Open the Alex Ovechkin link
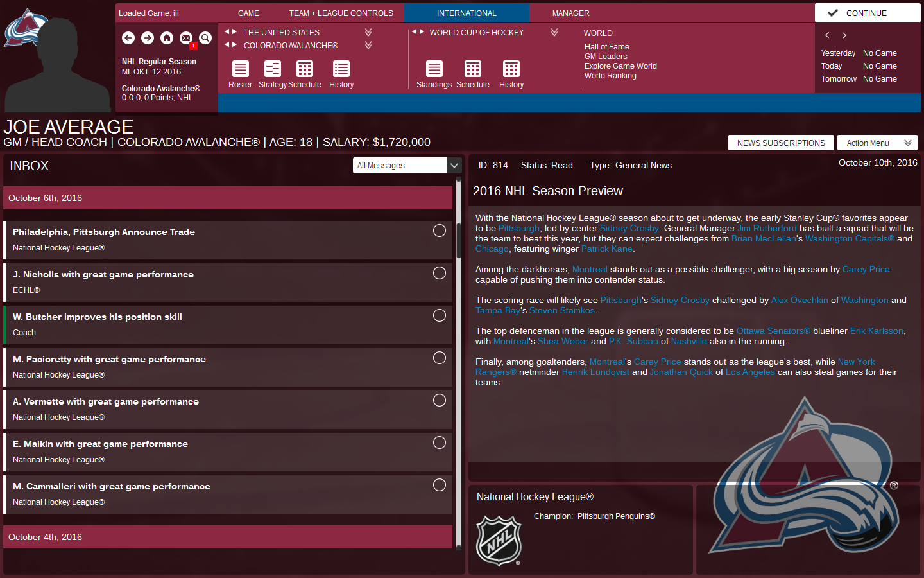 click(x=800, y=300)
